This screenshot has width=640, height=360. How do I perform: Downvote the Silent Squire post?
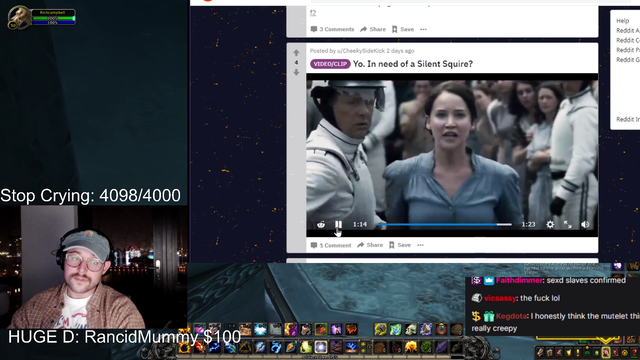296,72
